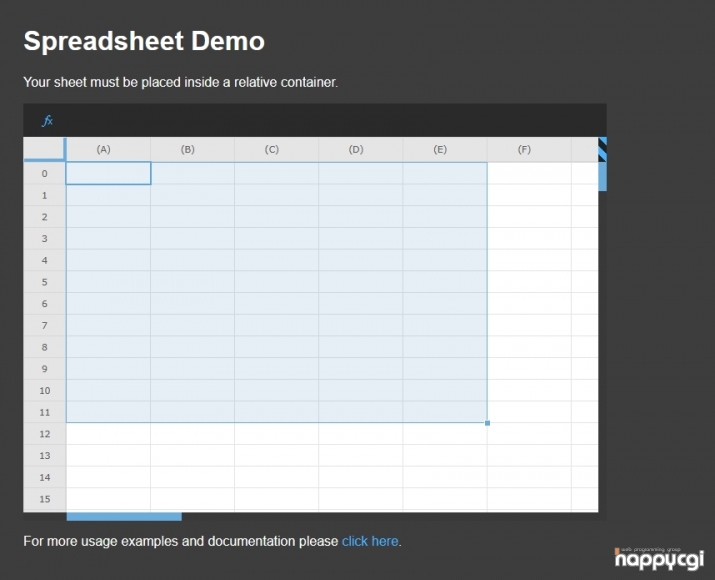Click cell in column F row 0
The width and height of the screenshot is (715, 580).
pyautogui.click(x=529, y=173)
